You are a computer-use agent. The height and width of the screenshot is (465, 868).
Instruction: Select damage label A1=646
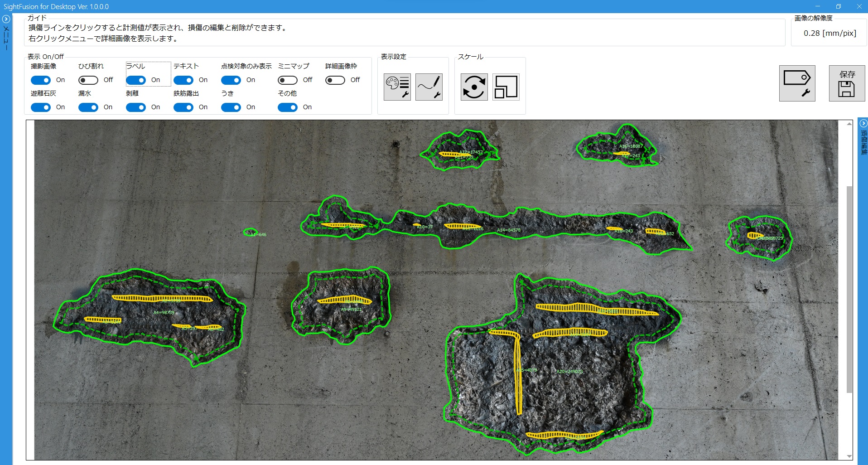(x=258, y=235)
